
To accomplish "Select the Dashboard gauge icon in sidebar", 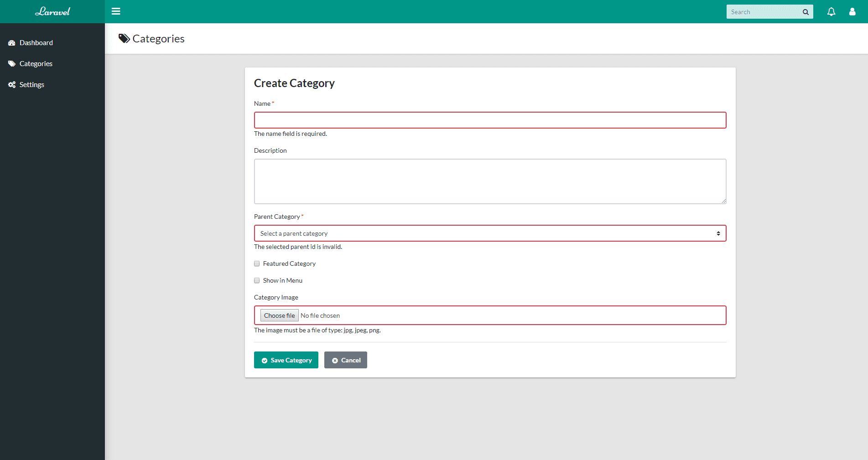I will (11, 42).
